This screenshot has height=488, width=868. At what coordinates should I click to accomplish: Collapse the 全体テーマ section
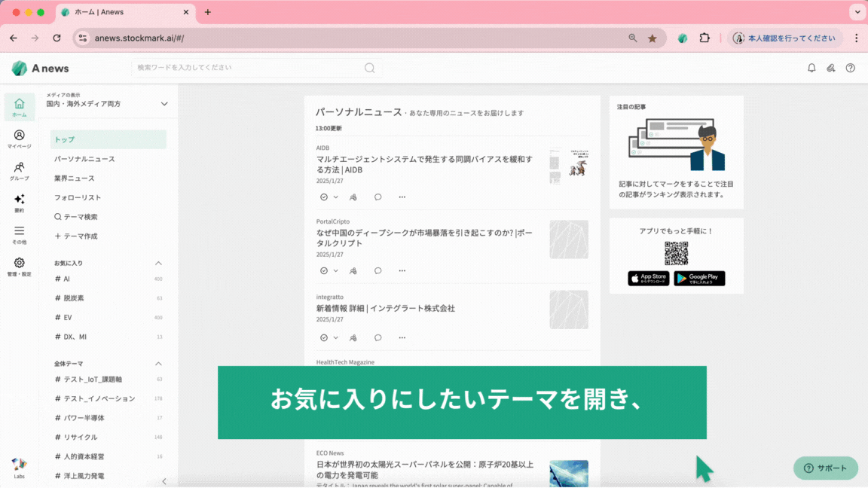coord(158,364)
